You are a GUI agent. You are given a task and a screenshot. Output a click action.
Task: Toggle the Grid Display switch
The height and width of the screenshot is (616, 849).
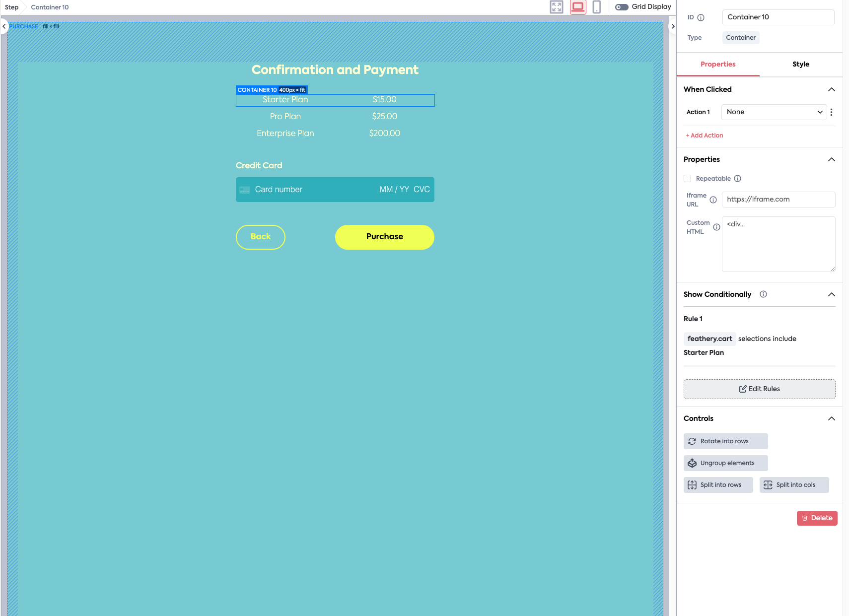coord(622,7)
